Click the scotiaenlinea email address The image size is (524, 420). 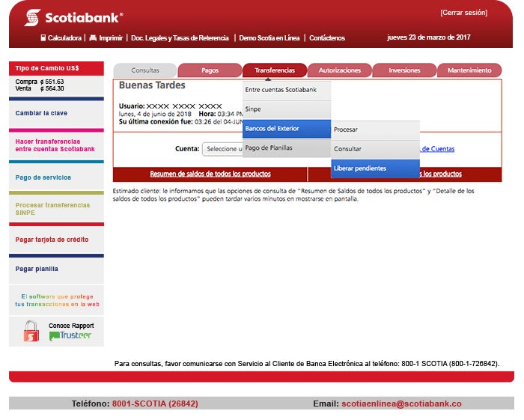coord(401,404)
